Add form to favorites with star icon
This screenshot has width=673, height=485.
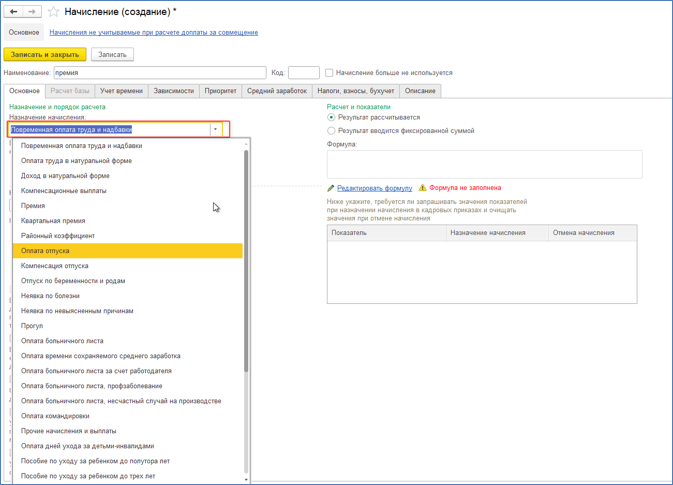point(53,12)
